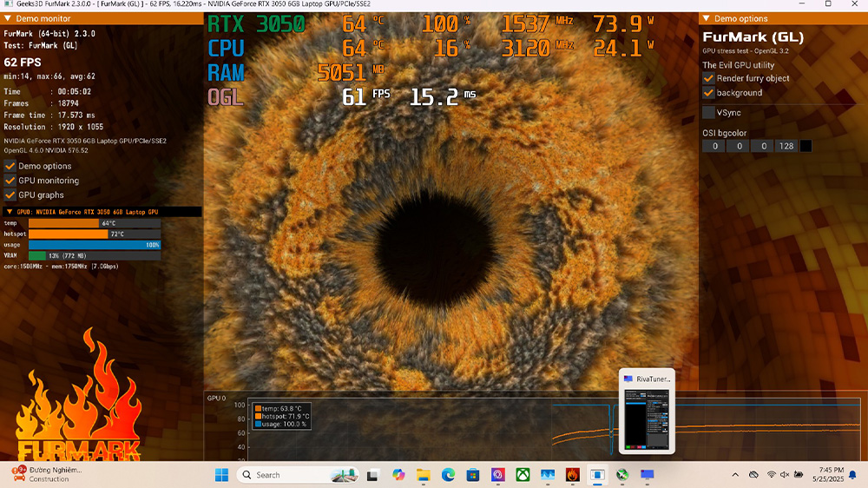Open Microsoft Edge from the taskbar
868x488 pixels.
click(x=448, y=475)
